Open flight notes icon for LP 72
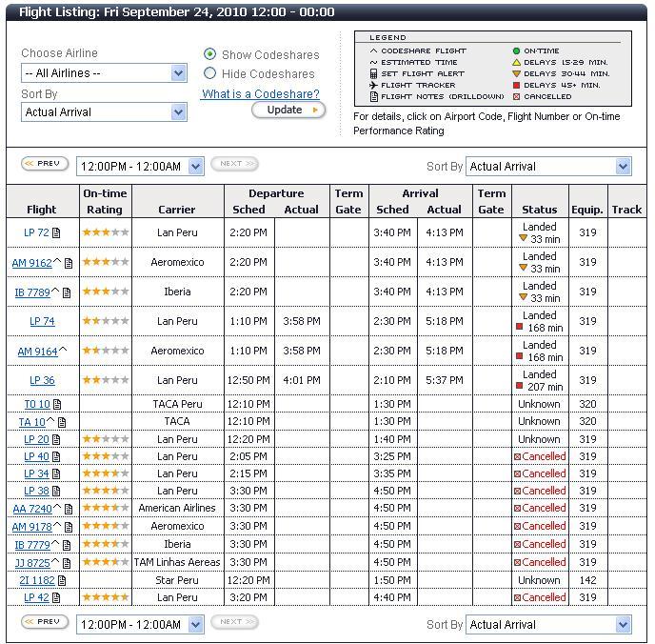This screenshot has width=655, height=644. click(x=56, y=232)
